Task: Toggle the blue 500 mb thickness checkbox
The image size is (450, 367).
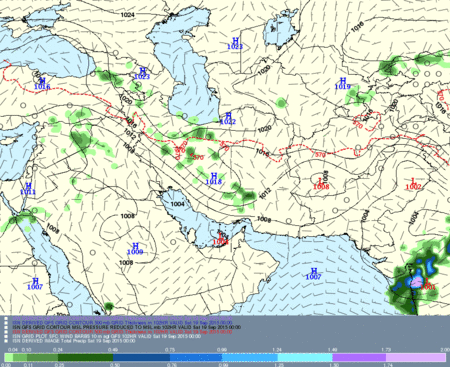Action: (x=6, y=323)
